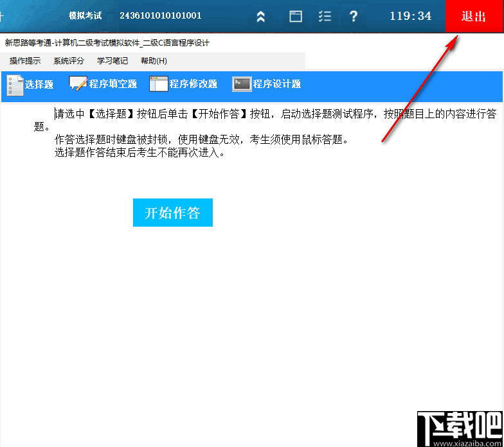
Task: Open the checklist icon in header
Action: pos(325,16)
